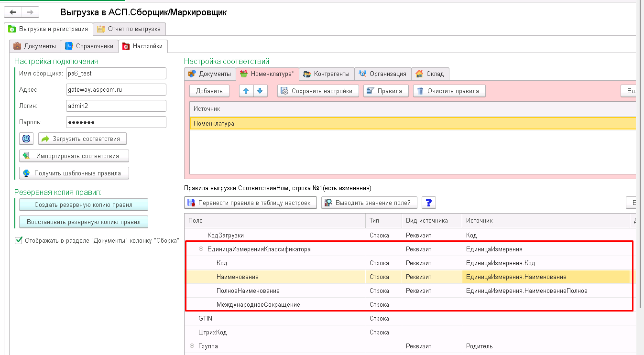
Task: Click the ЕдиницаИзмерения.Код source cell
Action: (x=546, y=263)
